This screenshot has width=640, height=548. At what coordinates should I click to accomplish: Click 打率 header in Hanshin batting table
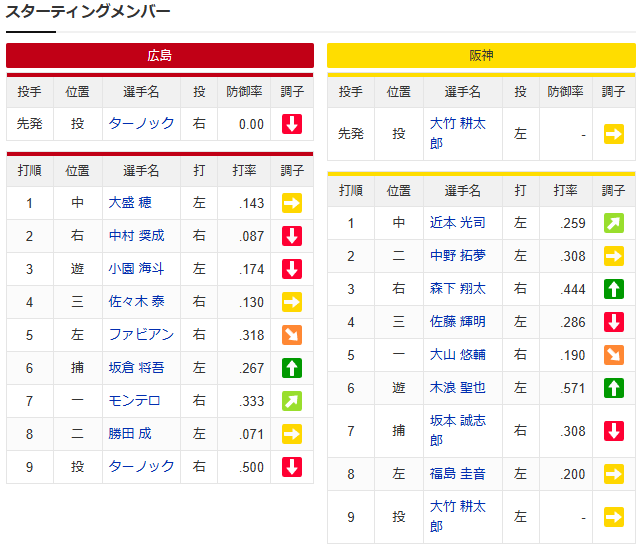[565, 191]
